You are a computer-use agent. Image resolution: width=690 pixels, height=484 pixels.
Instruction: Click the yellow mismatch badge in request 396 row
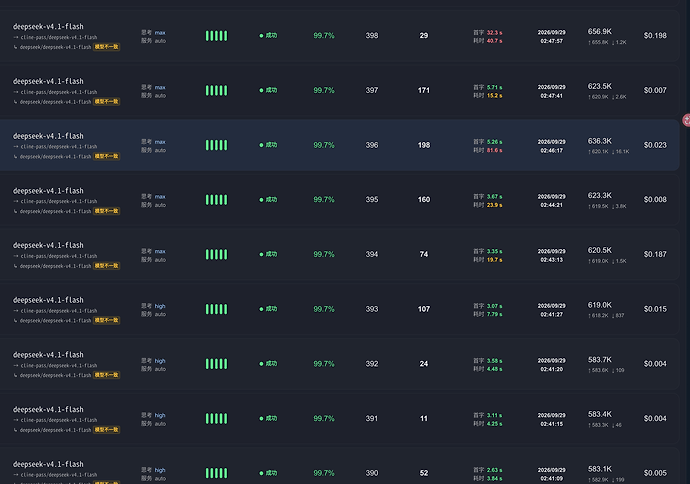(106, 156)
